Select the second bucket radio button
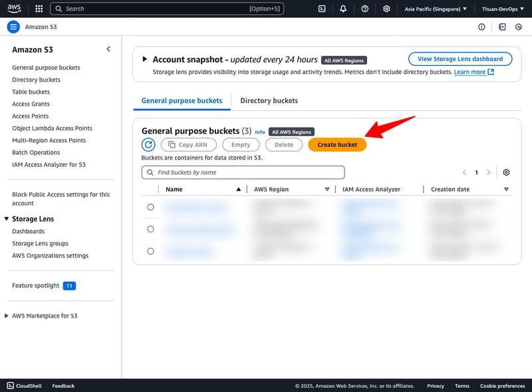Image resolution: width=532 pixels, height=392 pixels. 150,229
